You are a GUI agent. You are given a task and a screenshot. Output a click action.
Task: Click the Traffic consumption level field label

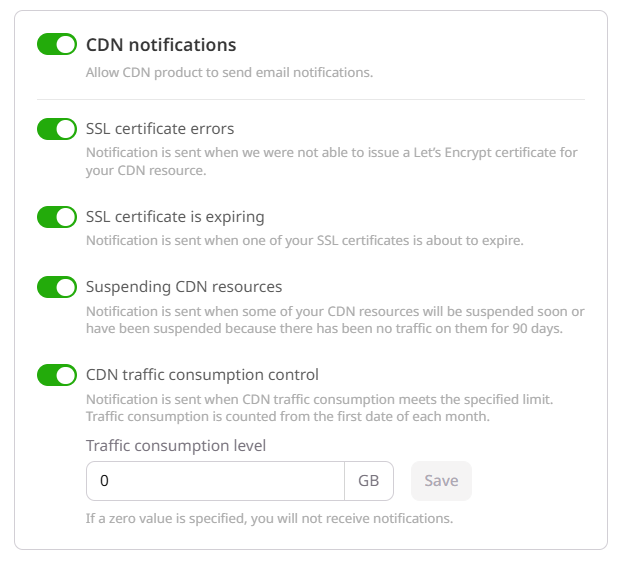click(x=176, y=446)
